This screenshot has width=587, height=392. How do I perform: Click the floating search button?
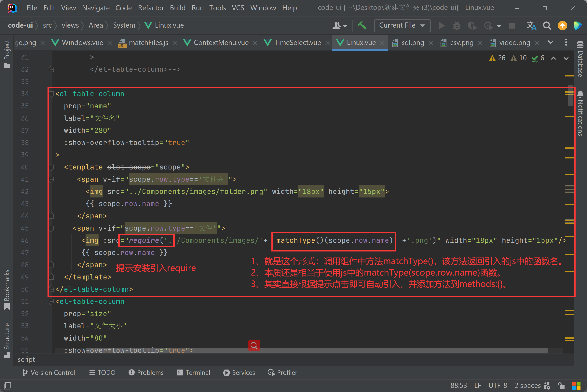[x=254, y=345]
